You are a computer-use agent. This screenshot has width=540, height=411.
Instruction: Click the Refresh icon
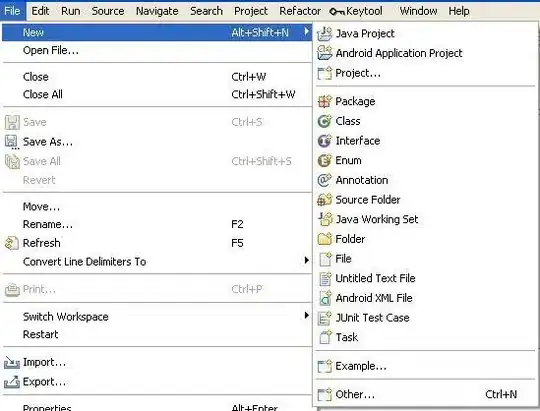pyautogui.click(x=12, y=243)
